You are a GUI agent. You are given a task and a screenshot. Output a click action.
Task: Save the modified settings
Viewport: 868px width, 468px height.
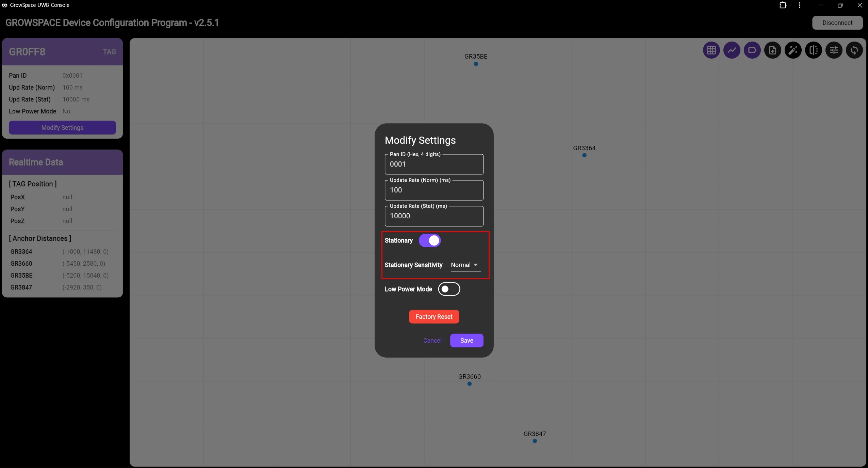(x=466, y=341)
